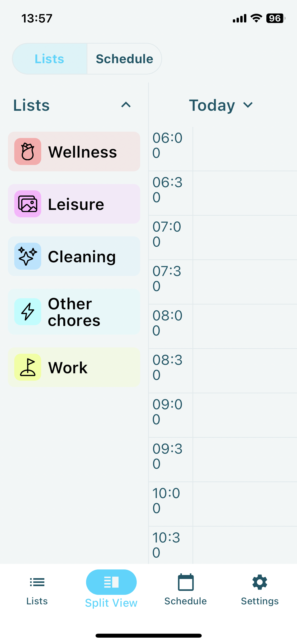Switch to Lists in the top segmented control
This screenshot has height=644, width=297.
[x=50, y=59]
